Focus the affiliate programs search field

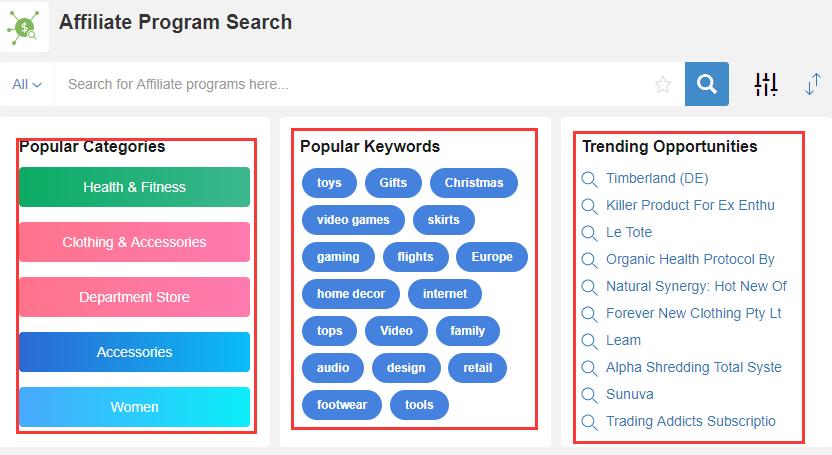350,85
